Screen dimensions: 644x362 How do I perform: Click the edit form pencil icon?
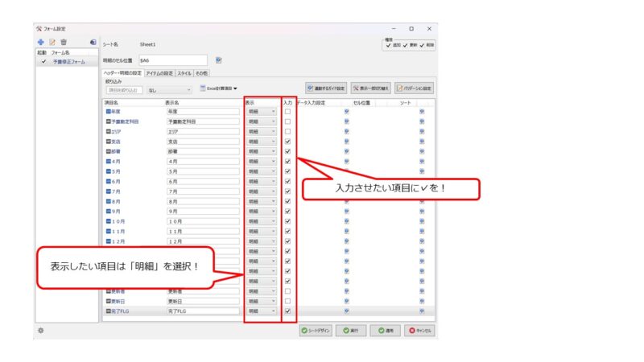(52, 42)
